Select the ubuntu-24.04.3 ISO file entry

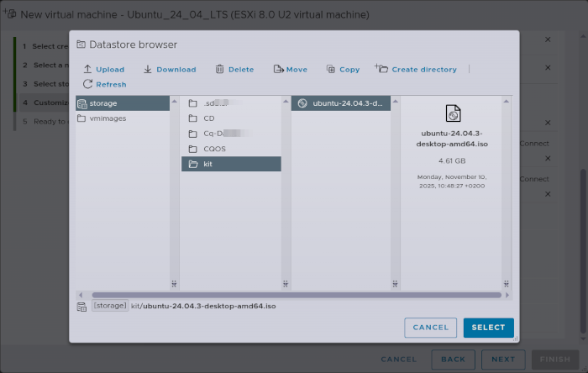click(x=347, y=103)
